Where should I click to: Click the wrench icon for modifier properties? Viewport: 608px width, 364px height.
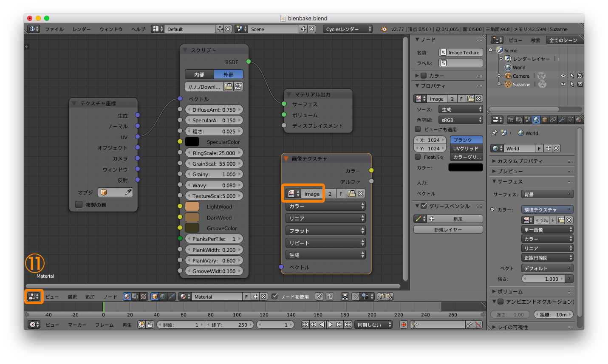pos(562,120)
